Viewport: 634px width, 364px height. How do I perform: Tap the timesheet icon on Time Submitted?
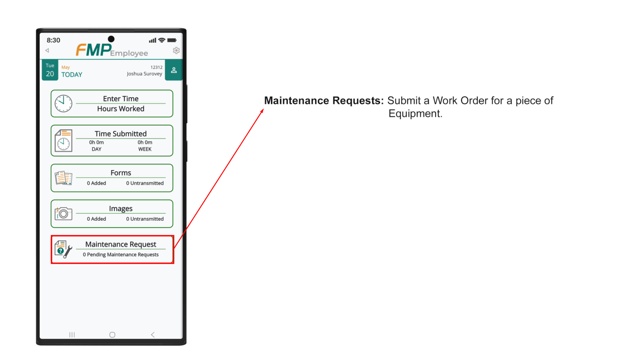[x=63, y=141]
